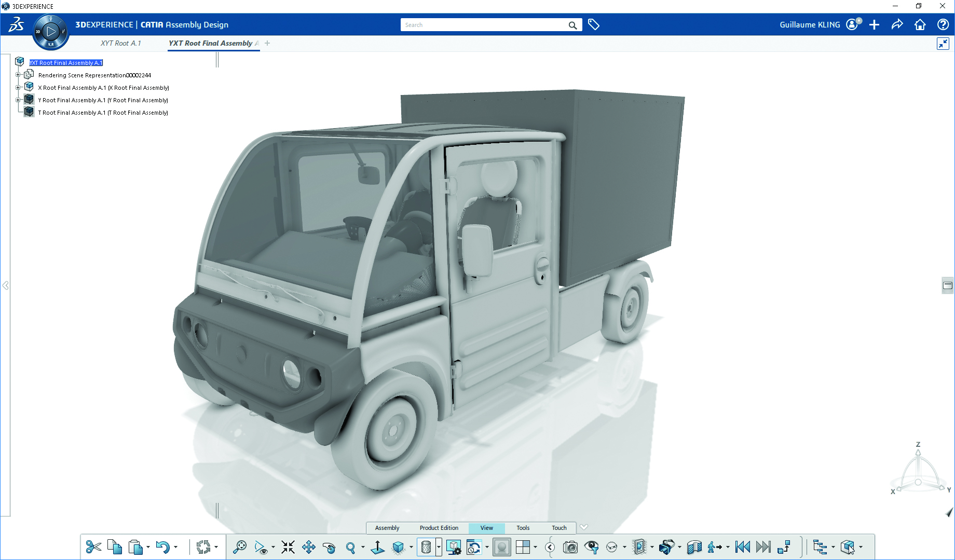Expand X Root Final Assembly A.1 node

18,87
